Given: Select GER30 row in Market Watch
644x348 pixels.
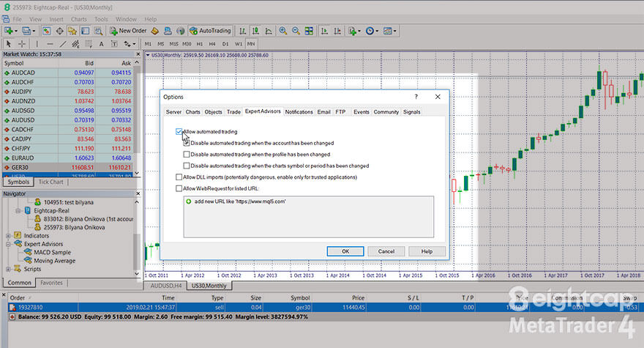Looking at the screenshot, I should coord(68,168).
